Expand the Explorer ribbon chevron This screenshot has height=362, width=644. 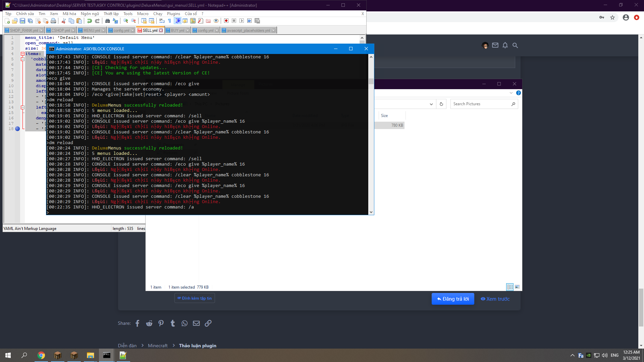tap(511, 93)
